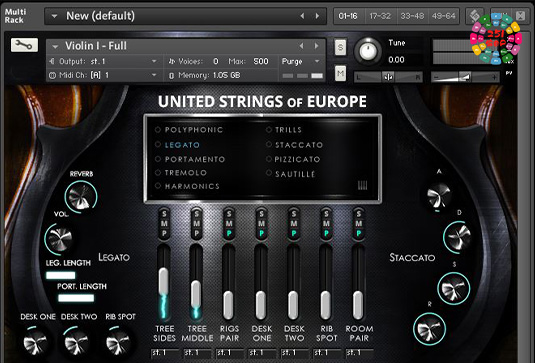The image size is (535, 363).
Task: Click the Max voices value 500
Action: (261, 61)
